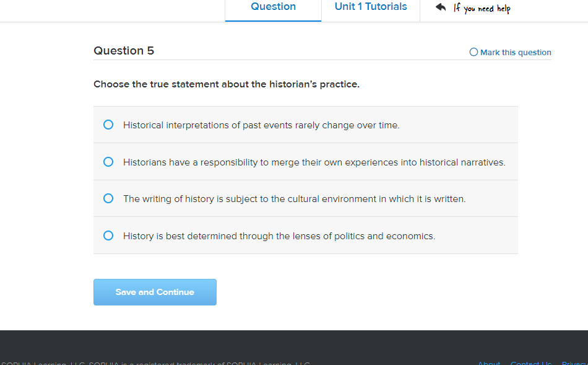Open the Contact Us footer link

(x=531, y=363)
